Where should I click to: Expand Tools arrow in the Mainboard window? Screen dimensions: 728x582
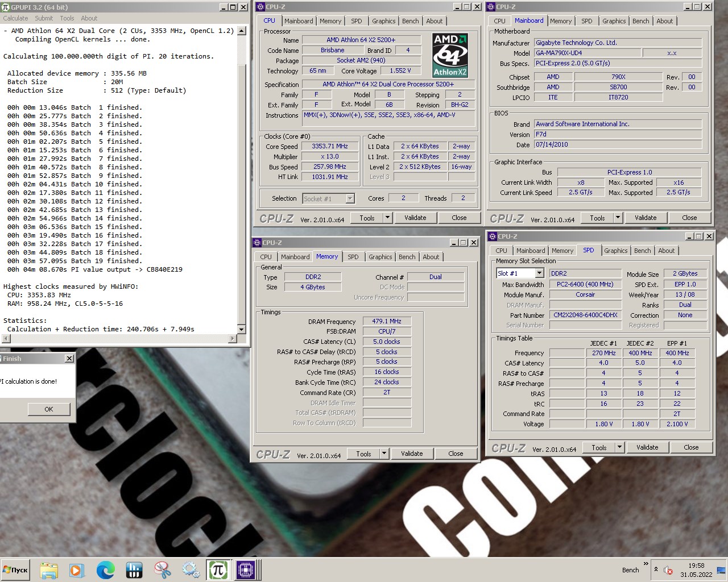pyautogui.click(x=618, y=218)
